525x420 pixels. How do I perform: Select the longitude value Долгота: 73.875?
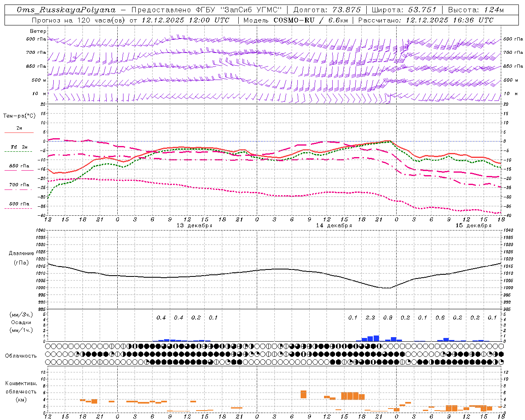[x=327, y=10]
